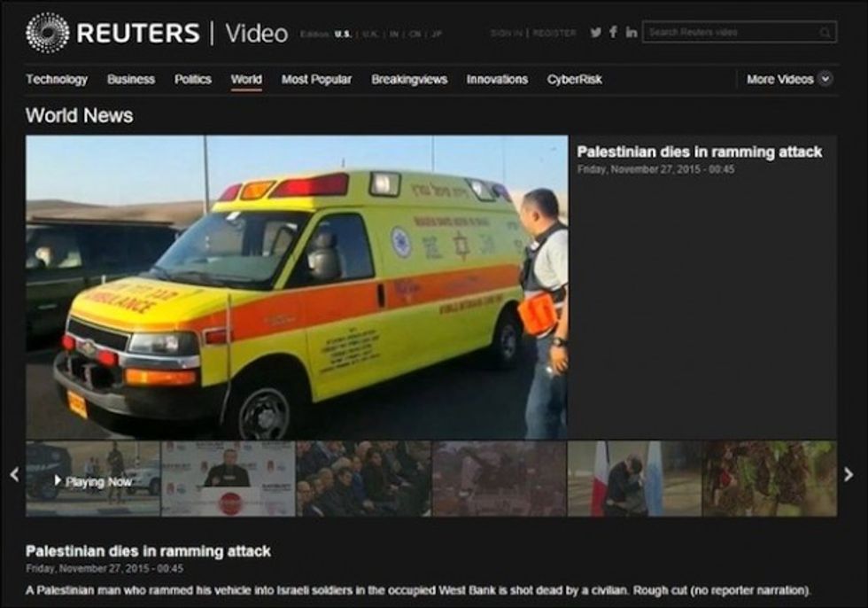868x608 pixels.
Task: Select the Technology tab
Action: [57, 79]
